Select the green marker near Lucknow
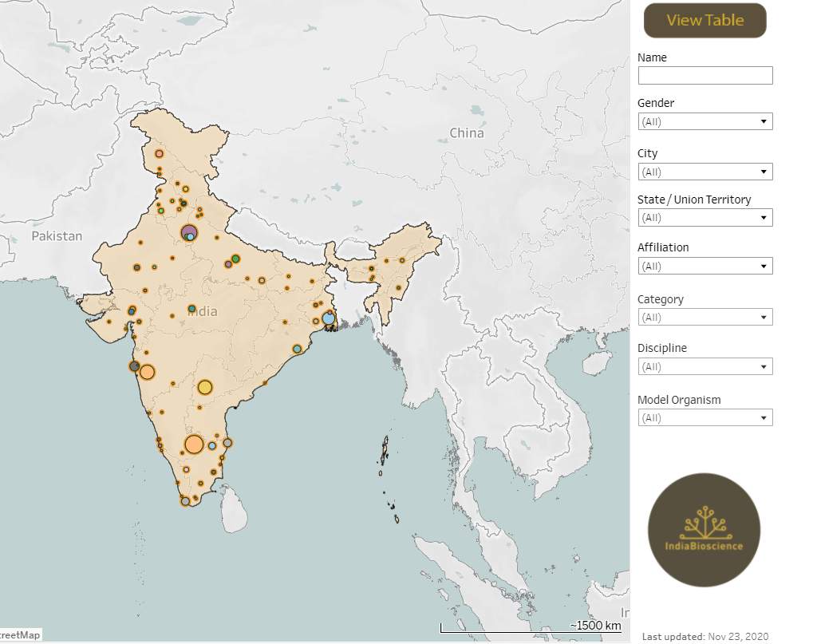 tap(235, 259)
